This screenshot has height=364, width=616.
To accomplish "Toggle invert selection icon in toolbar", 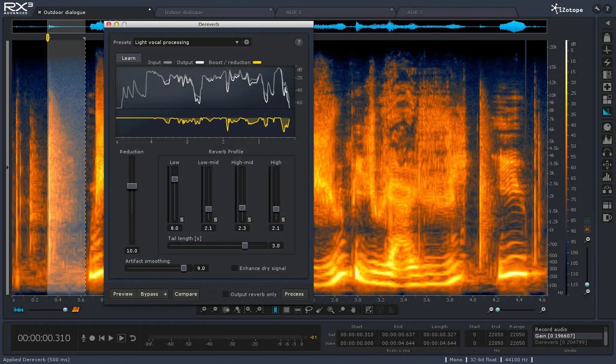I will [x=369, y=310].
